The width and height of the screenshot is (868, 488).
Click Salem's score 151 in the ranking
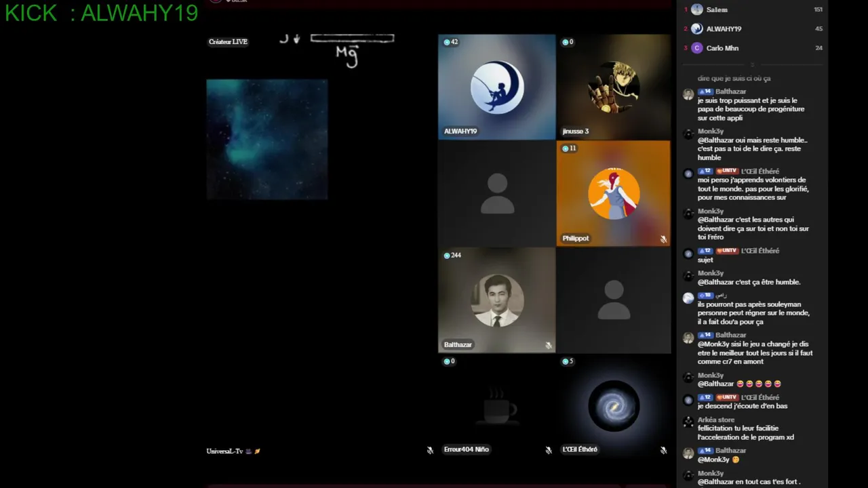pos(818,9)
